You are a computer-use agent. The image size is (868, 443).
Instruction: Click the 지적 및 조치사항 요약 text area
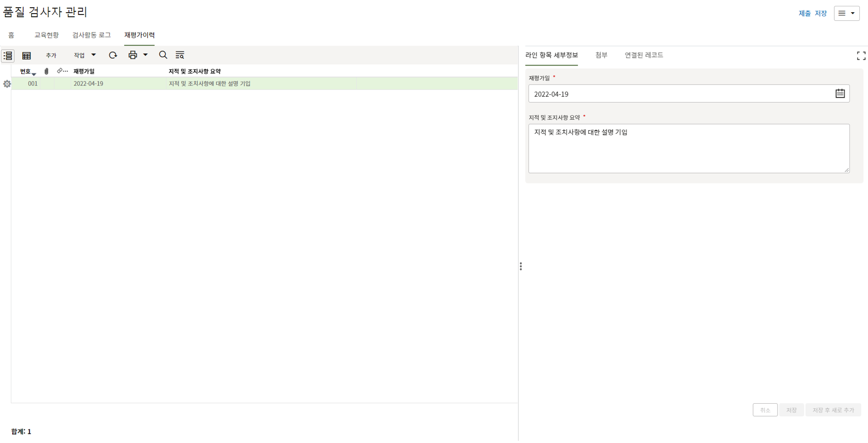click(x=689, y=148)
